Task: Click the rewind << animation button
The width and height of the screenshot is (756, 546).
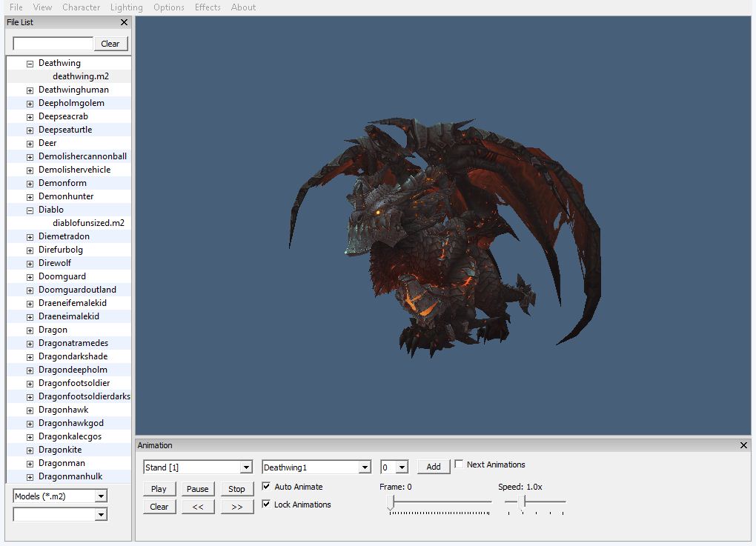Action: [198, 507]
